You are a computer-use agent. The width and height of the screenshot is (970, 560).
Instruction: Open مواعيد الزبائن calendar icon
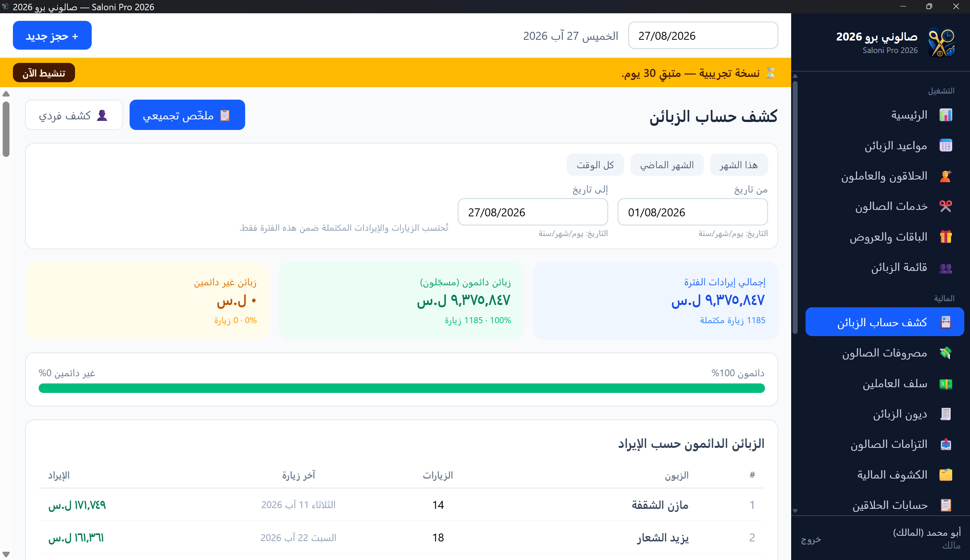pos(945,146)
